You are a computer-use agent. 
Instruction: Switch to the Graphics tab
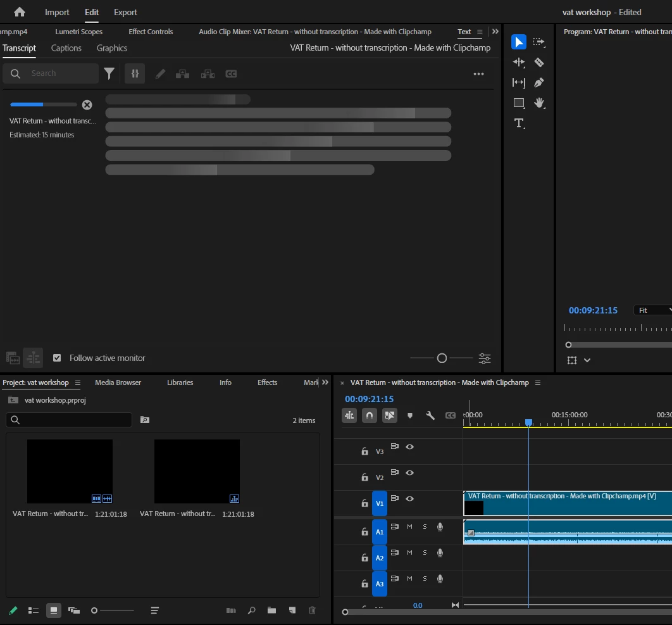pyautogui.click(x=112, y=48)
